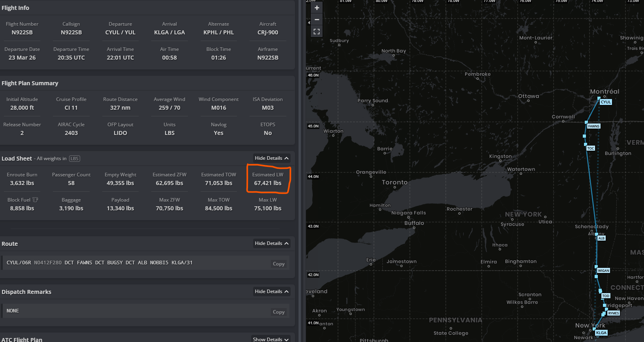
Task: Select the WIGAN waypoint marker on map
Action: [603, 271]
